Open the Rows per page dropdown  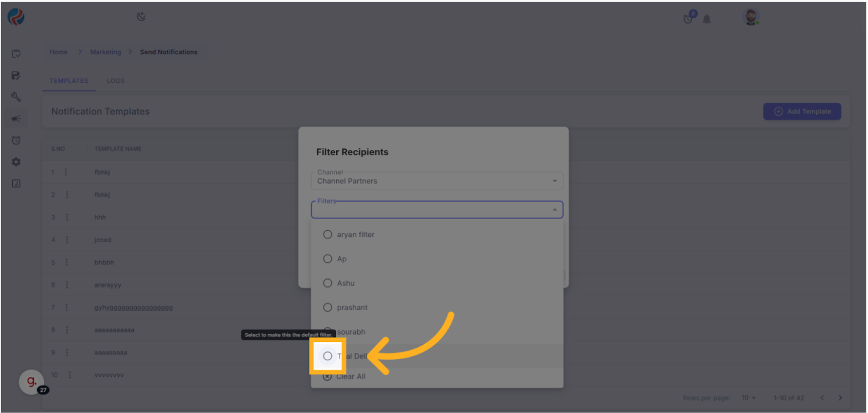[749, 398]
